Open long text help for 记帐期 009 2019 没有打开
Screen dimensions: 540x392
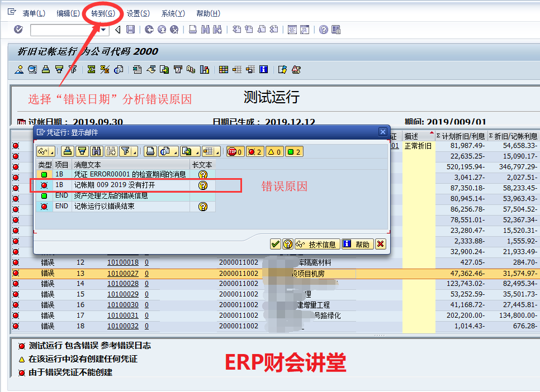click(202, 185)
